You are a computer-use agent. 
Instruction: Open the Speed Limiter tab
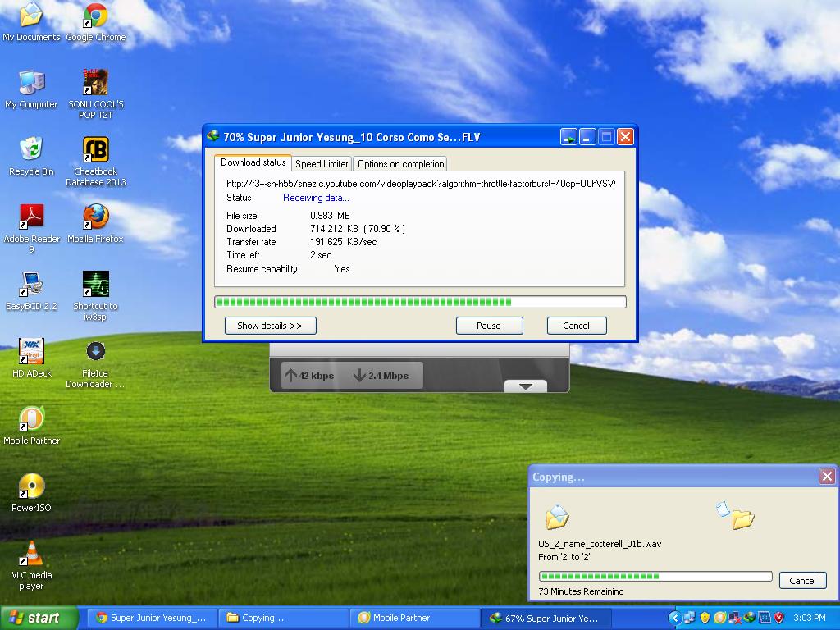tap(322, 164)
